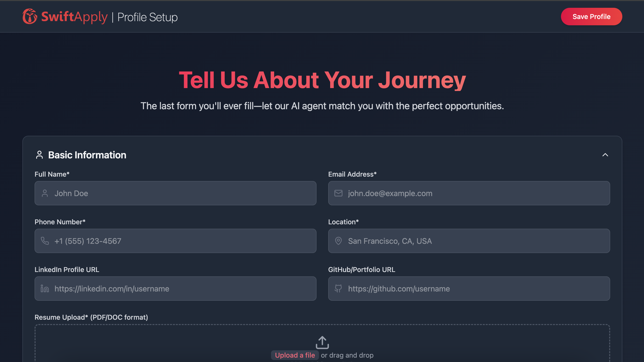Click the GitHub icon in portfolio URL field
The height and width of the screenshot is (362, 644).
pyautogui.click(x=338, y=289)
